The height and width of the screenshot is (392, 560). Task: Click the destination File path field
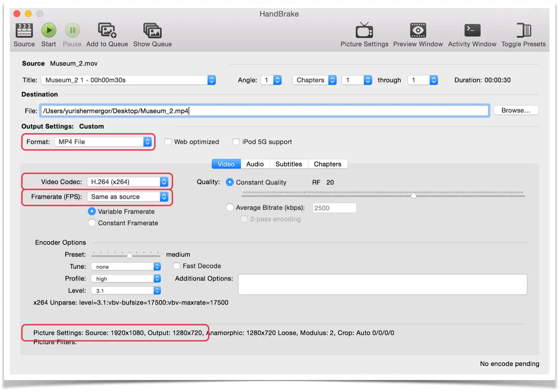pos(265,111)
